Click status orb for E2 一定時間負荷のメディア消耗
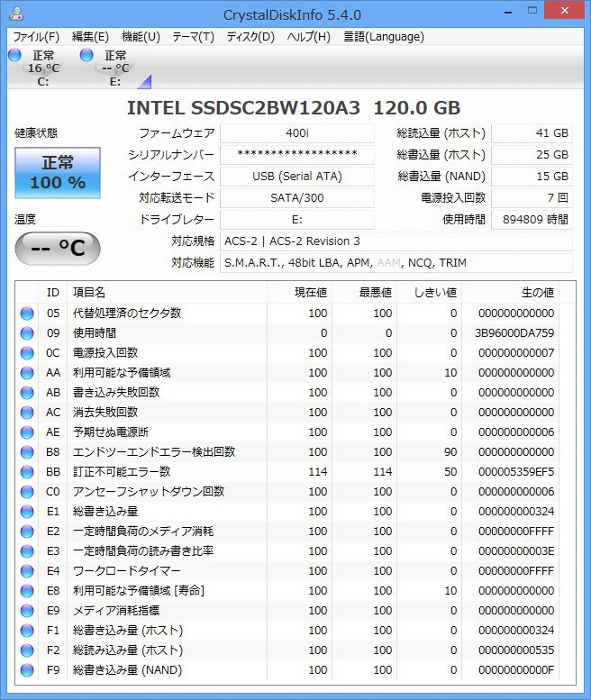 (x=27, y=532)
